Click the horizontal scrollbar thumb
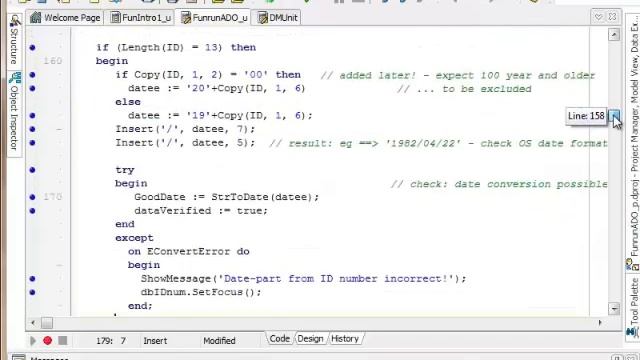This screenshot has height=360, width=640. pyautogui.click(x=47, y=323)
